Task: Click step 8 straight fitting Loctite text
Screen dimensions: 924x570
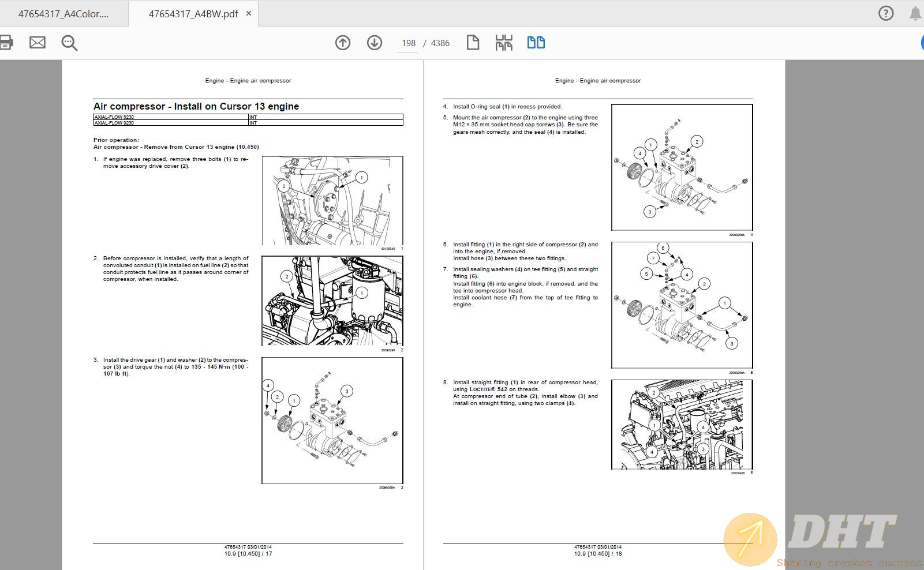Action: [525, 393]
